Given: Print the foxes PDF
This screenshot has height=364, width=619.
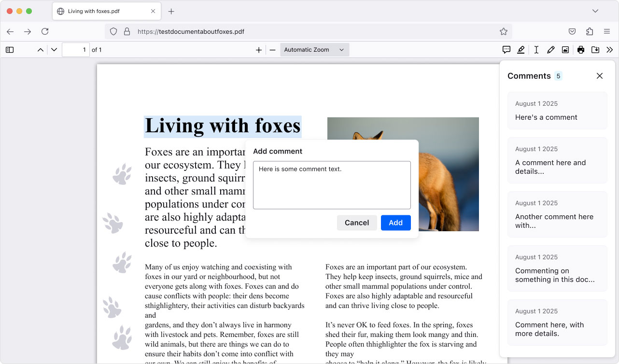Looking at the screenshot, I should (580, 49).
